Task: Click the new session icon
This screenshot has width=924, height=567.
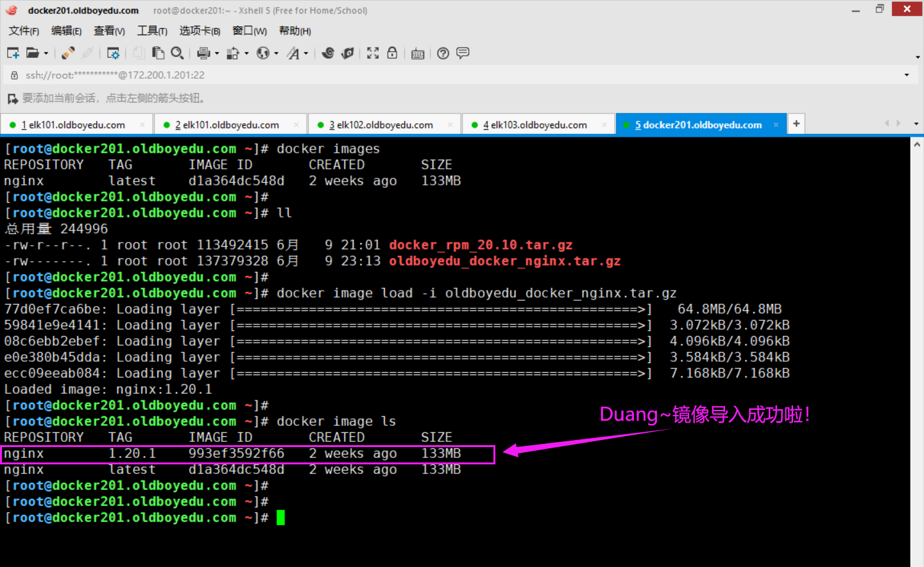Action: (x=13, y=53)
